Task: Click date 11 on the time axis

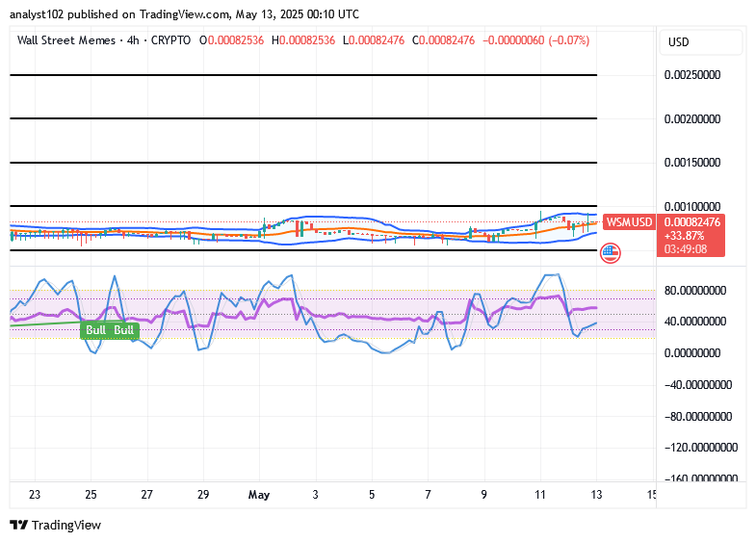Action: 540,495
